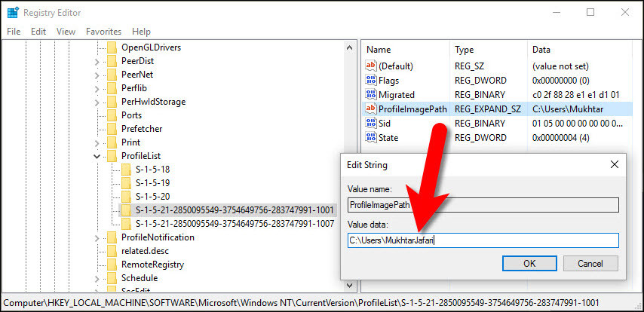Click the Perflib folder icon

pos(112,88)
